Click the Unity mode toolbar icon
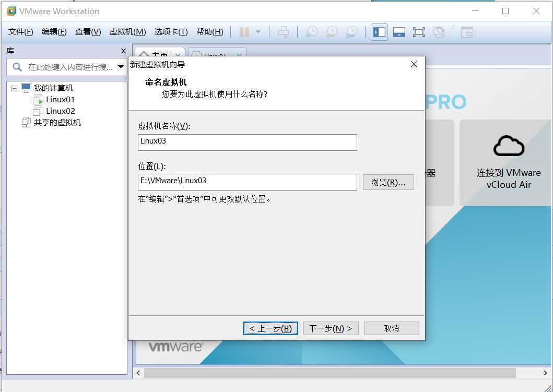Image resolution: width=553 pixels, height=392 pixels. click(x=439, y=32)
